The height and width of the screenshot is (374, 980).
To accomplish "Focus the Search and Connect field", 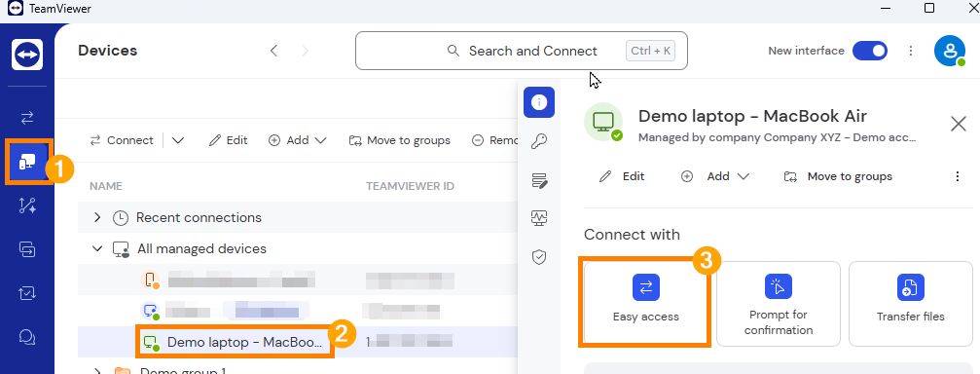I will [x=522, y=51].
